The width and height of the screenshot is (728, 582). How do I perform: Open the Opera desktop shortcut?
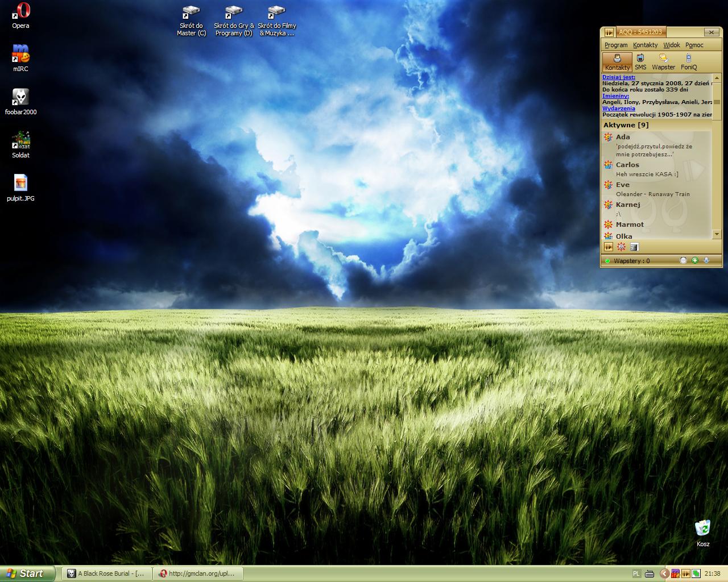21,15
